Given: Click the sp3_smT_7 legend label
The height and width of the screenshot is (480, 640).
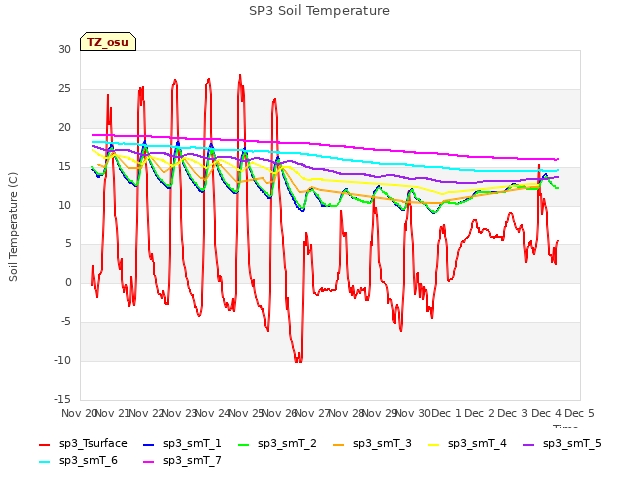Looking at the screenshot, I should 192,460.
